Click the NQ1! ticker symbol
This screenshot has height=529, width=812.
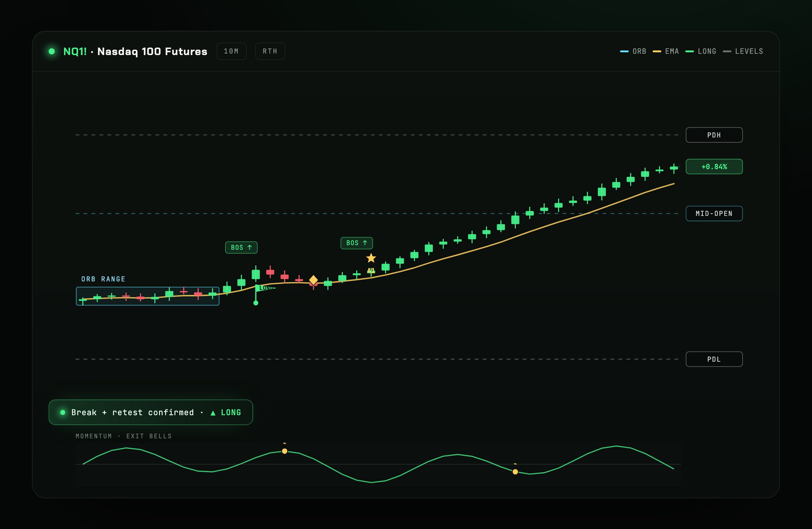pyautogui.click(x=75, y=51)
